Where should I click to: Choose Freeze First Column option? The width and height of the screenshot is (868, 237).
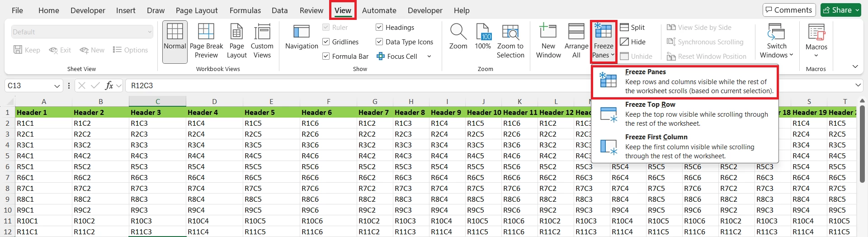[685, 147]
